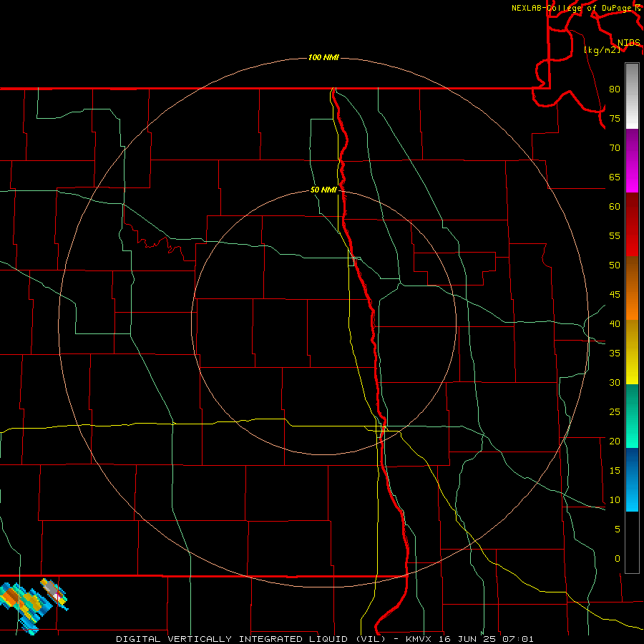This screenshot has height=644, width=644.
Task: Click the 35 value on the color scale
Action: click(615, 353)
